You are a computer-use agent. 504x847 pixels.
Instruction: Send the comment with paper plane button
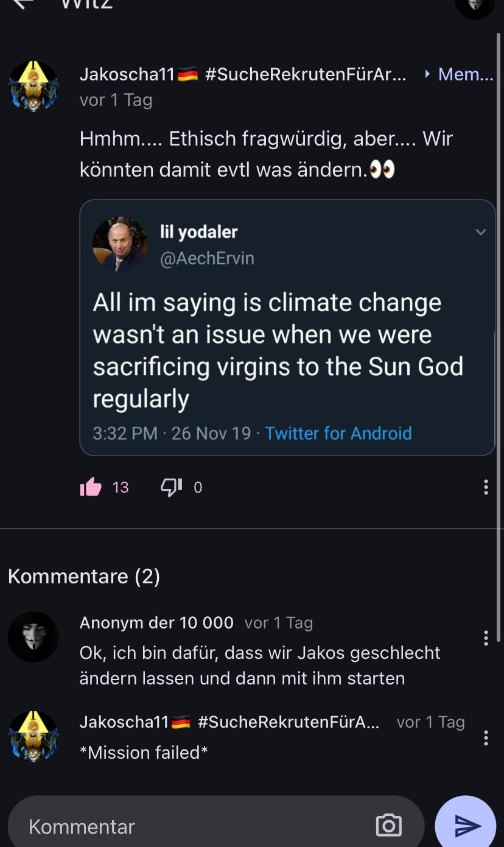click(466, 826)
